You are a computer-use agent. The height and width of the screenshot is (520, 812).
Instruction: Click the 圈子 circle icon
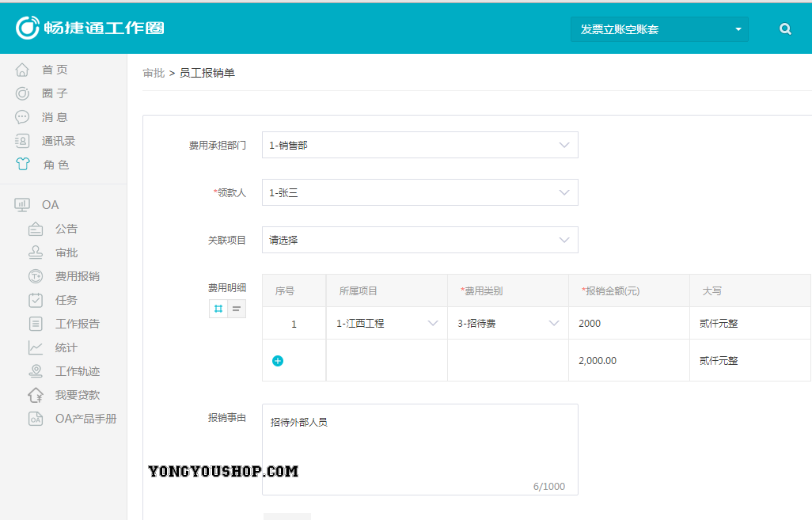(22, 93)
